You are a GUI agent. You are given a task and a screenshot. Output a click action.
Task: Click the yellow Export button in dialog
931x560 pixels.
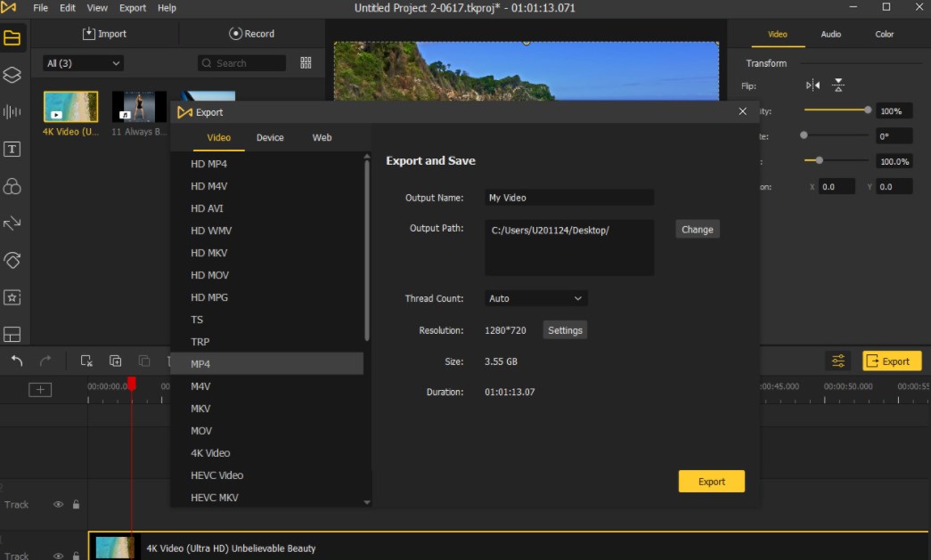pyautogui.click(x=711, y=482)
